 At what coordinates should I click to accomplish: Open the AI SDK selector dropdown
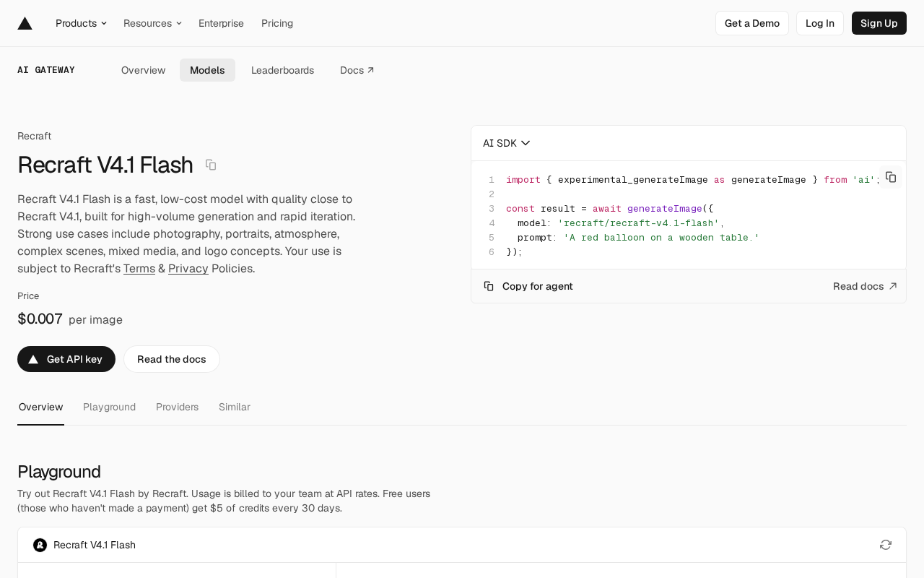pos(507,143)
